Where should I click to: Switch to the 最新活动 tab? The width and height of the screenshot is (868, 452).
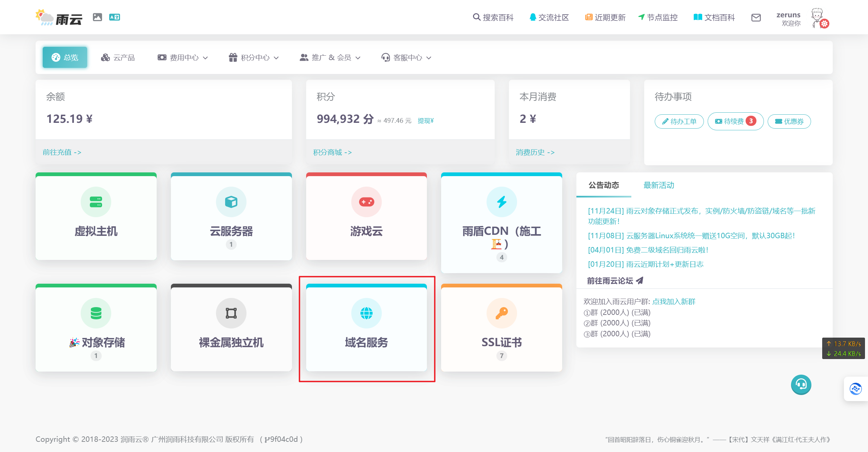(658, 185)
